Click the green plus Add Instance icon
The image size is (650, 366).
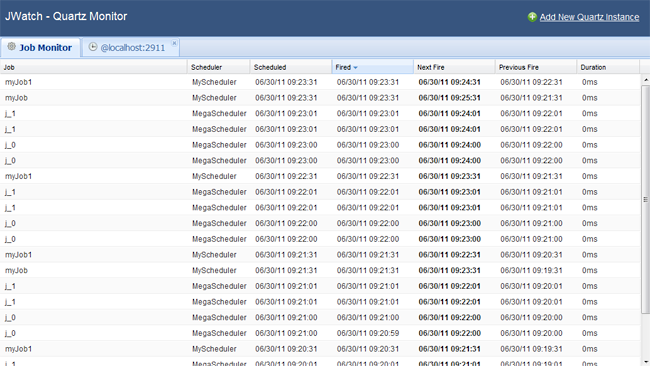tap(532, 17)
